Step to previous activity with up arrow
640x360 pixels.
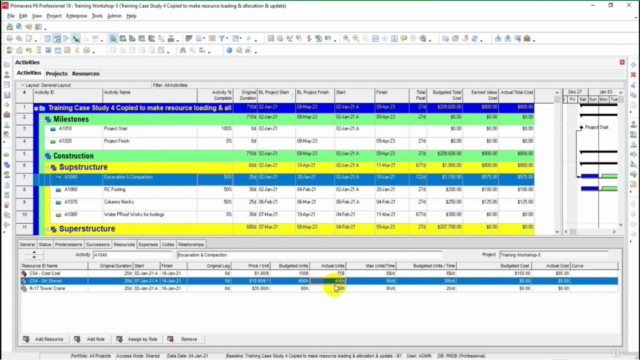point(34,253)
